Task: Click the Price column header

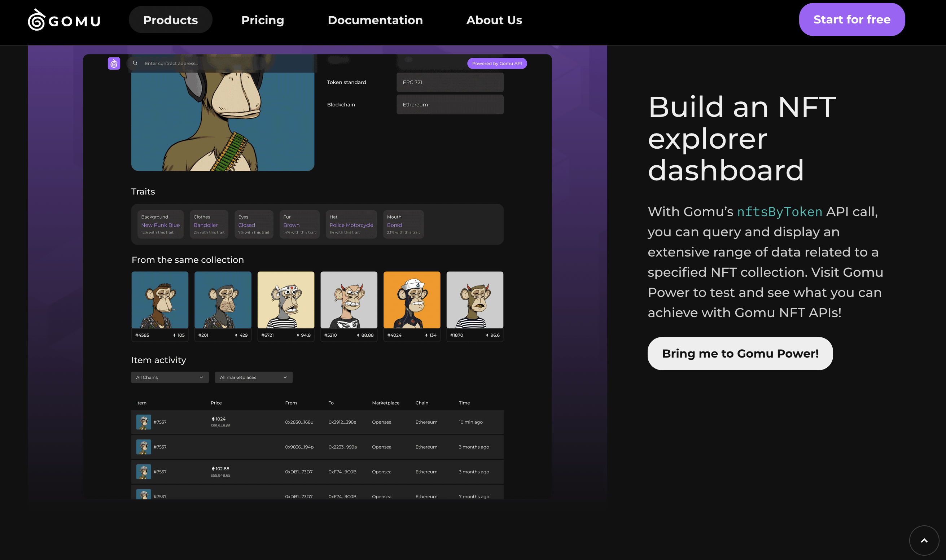Action: click(216, 403)
